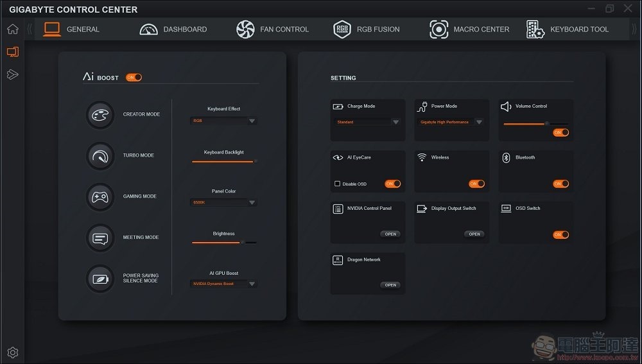Select GAMING MODE label
Screen dimensions: 642x364
tap(139, 196)
